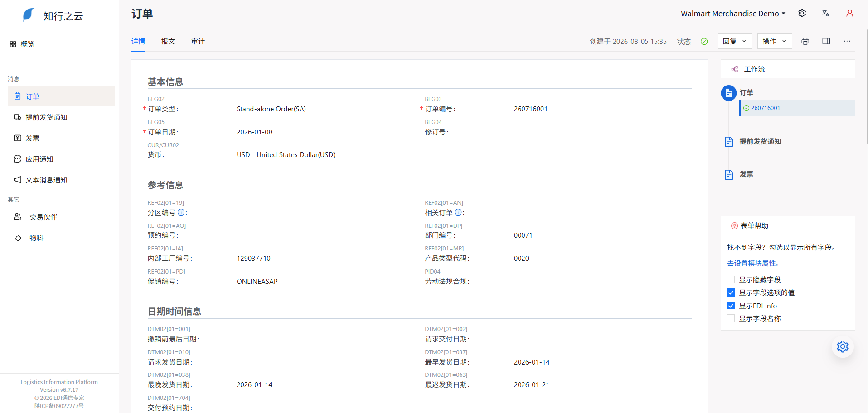The width and height of the screenshot is (868, 413).
Task: Click the 订单 sidebar document icon
Action: click(x=18, y=96)
